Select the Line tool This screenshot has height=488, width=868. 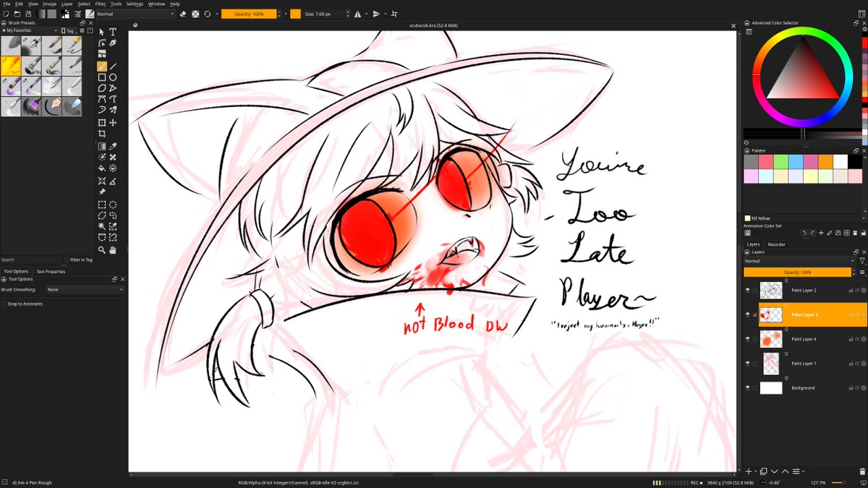[x=114, y=66]
